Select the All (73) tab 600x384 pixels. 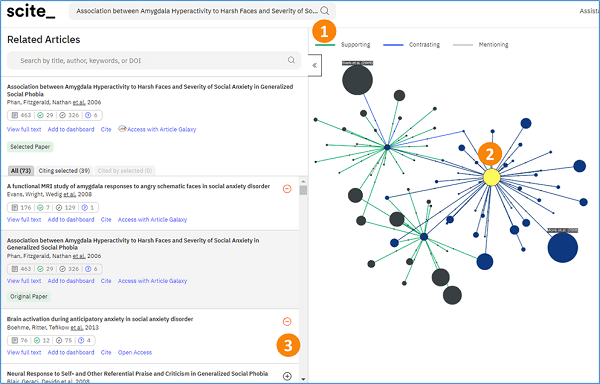coord(21,171)
